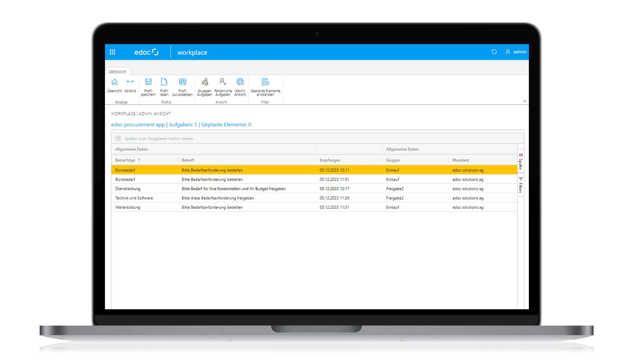This screenshot has width=633, height=364.
Task: Click the left Allgemeine Daten group header
Action: (x=131, y=149)
